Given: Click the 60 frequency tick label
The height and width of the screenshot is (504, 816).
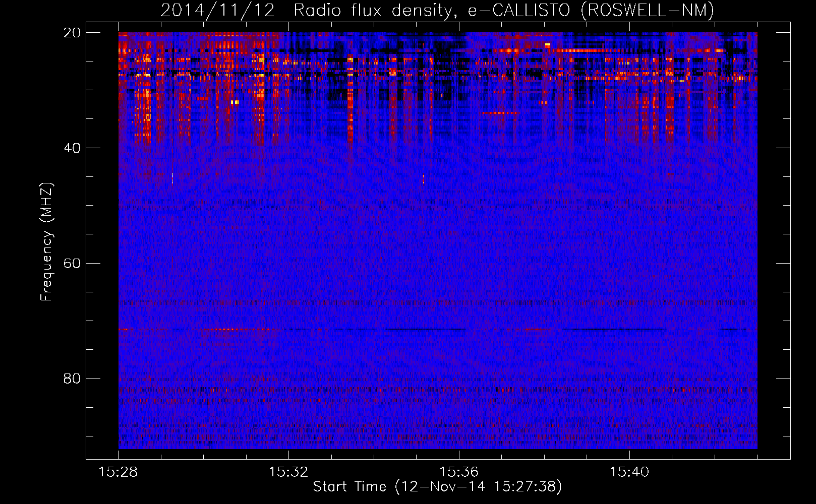Looking at the screenshot, I should (x=72, y=264).
